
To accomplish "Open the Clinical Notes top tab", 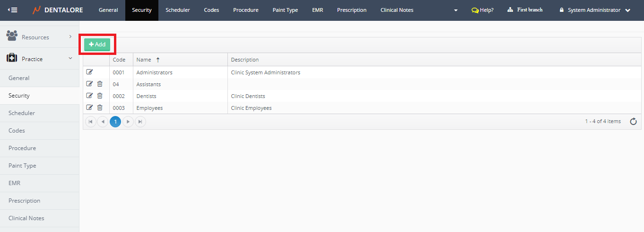I will pos(397,10).
